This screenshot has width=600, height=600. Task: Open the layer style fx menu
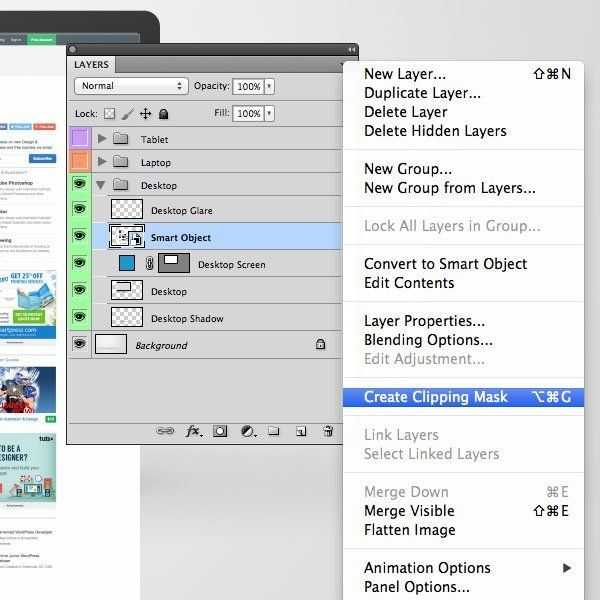coord(194,431)
